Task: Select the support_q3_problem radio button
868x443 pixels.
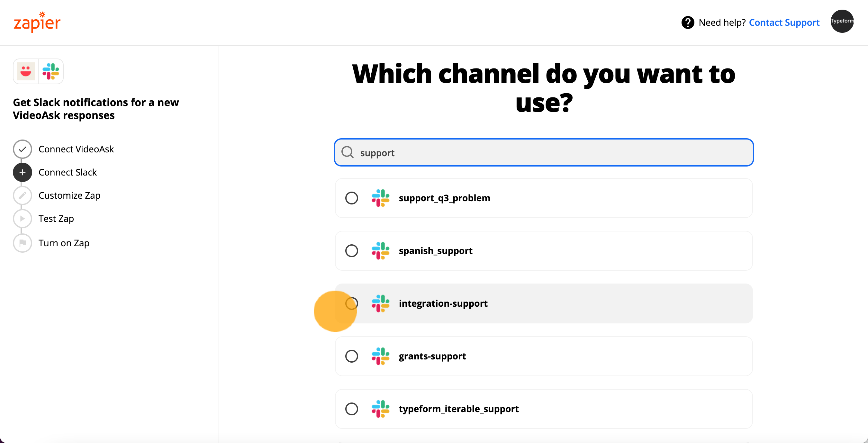Action: pyautogui.click(x=351, y=198)
